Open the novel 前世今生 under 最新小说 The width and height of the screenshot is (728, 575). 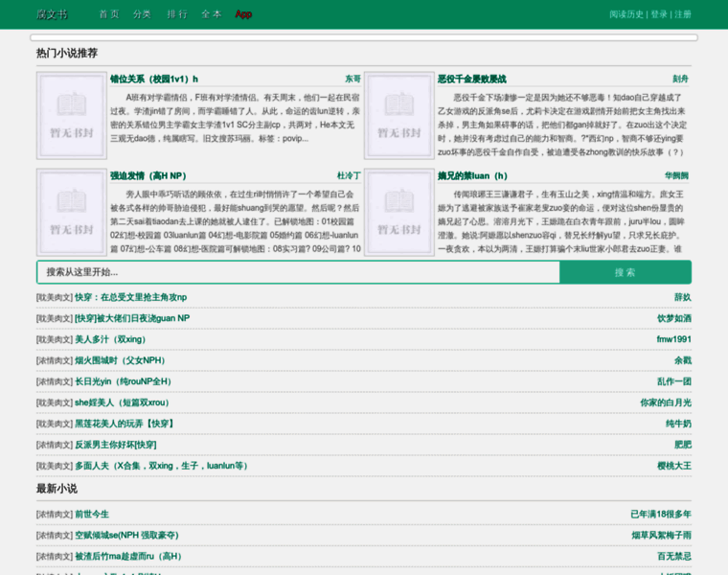92,514
